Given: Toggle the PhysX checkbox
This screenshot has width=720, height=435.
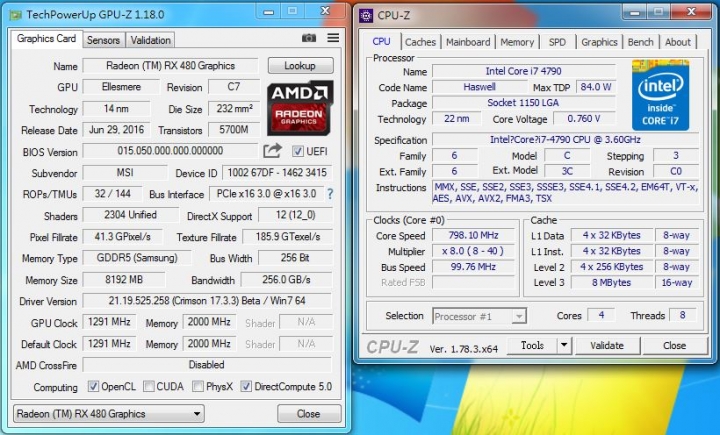Looking at the screenshot, I should coord(198,386).
